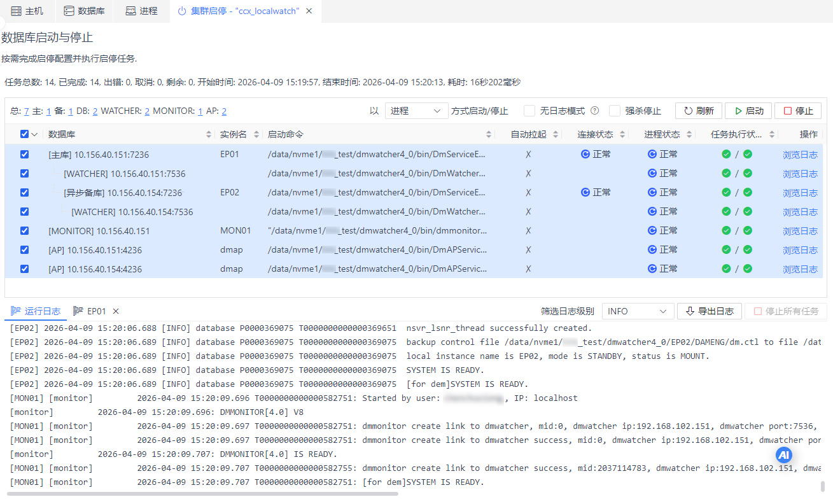Click the process status icon for MON01

[652, 230]
